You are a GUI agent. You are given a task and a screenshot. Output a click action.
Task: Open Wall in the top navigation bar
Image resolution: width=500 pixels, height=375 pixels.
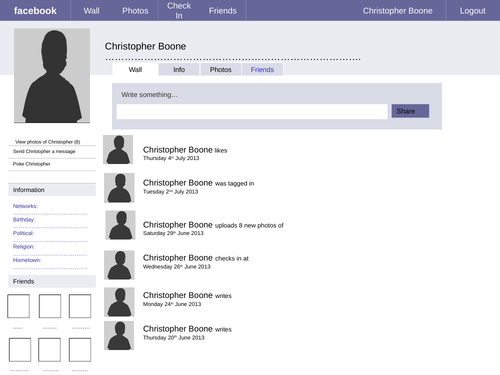(x=91, y=11)
